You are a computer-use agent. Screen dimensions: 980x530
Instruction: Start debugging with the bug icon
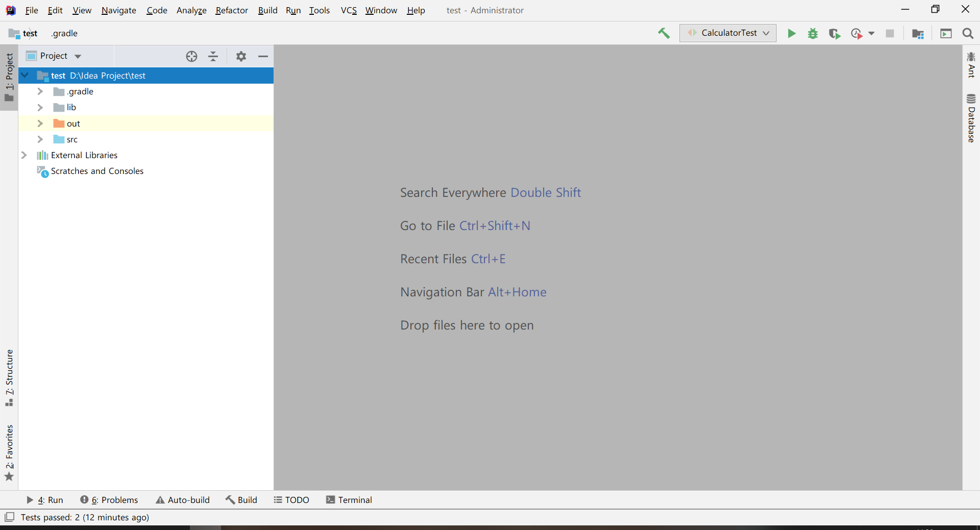click(813, 33)
